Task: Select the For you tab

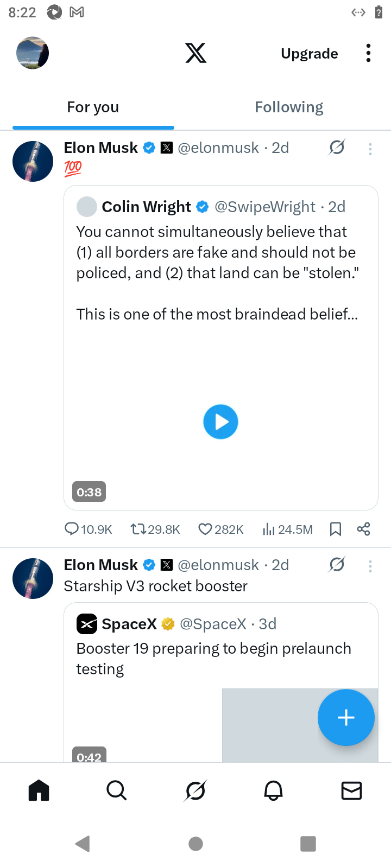Action: [x=93, y=107]
